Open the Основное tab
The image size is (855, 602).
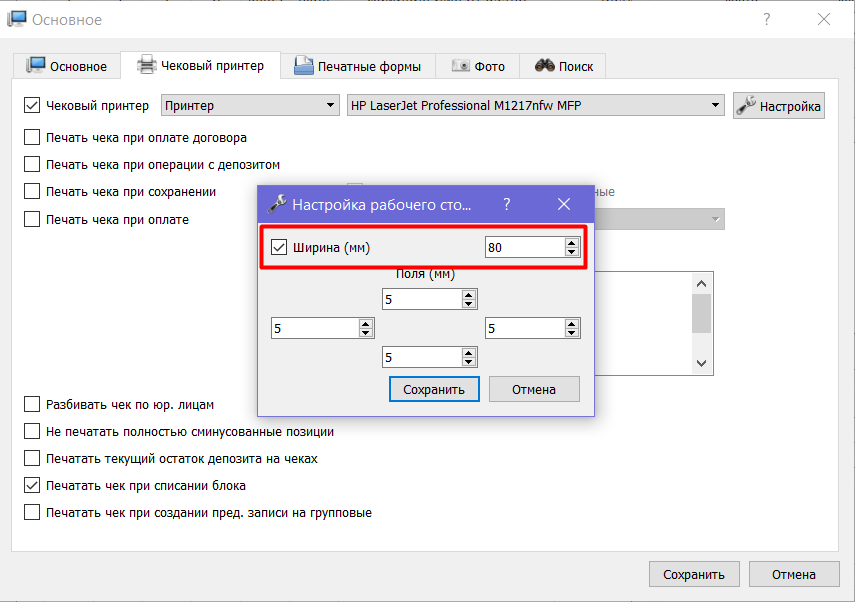67,67
